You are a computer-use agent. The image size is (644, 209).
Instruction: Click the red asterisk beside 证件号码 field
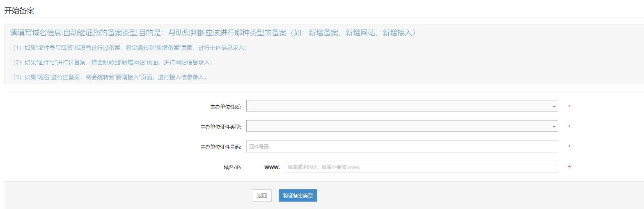click(x=569, y=147)
